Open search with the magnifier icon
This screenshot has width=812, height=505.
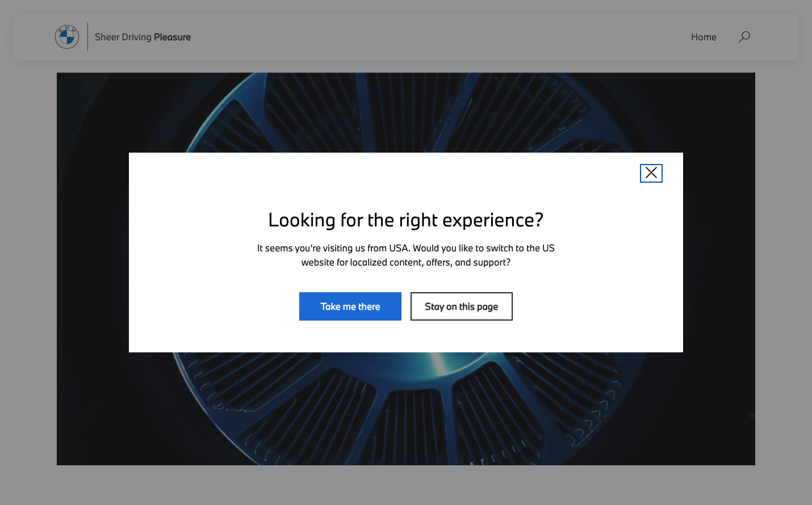point(744,37)
